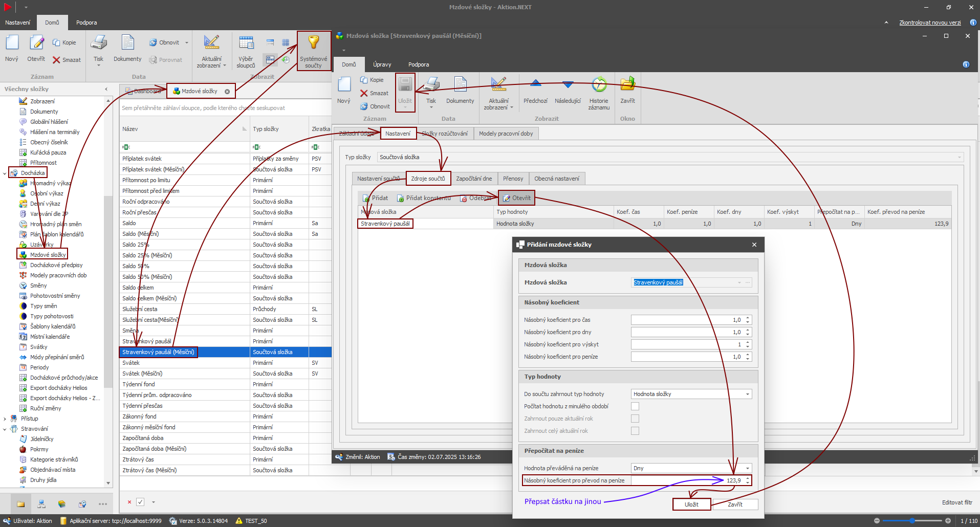The height and width of the screenshot is (527, 980).
Task: Open Hodnota převáděná na peníze dropdown
Action: pos(747,468)
